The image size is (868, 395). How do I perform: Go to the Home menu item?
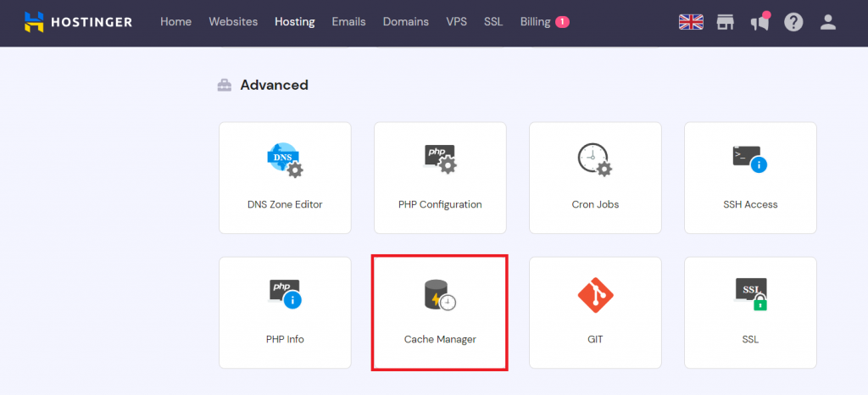click(175, 22)
